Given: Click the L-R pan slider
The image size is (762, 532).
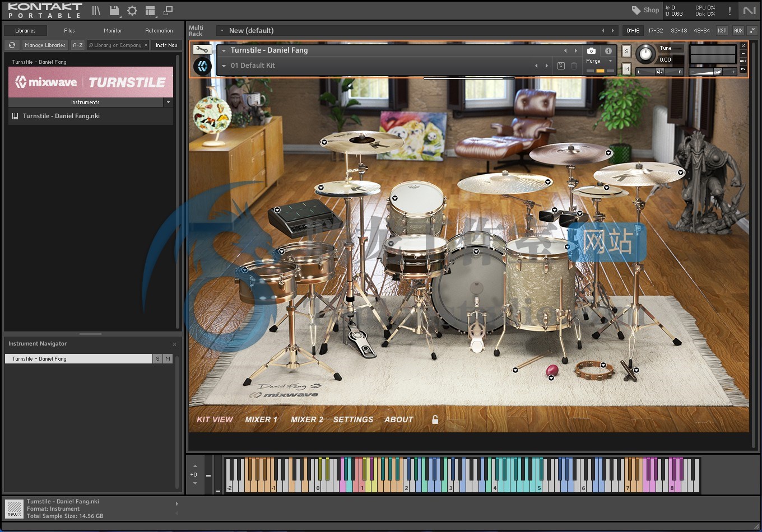Looking at the screenshot, I should click(x=660, y=72).
